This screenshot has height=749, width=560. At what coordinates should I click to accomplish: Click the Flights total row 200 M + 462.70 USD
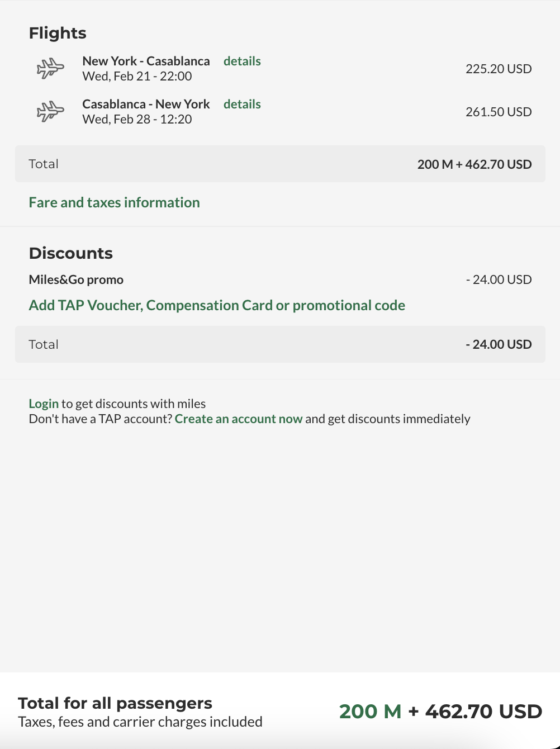pyautogui.click(x=280, y=164)
